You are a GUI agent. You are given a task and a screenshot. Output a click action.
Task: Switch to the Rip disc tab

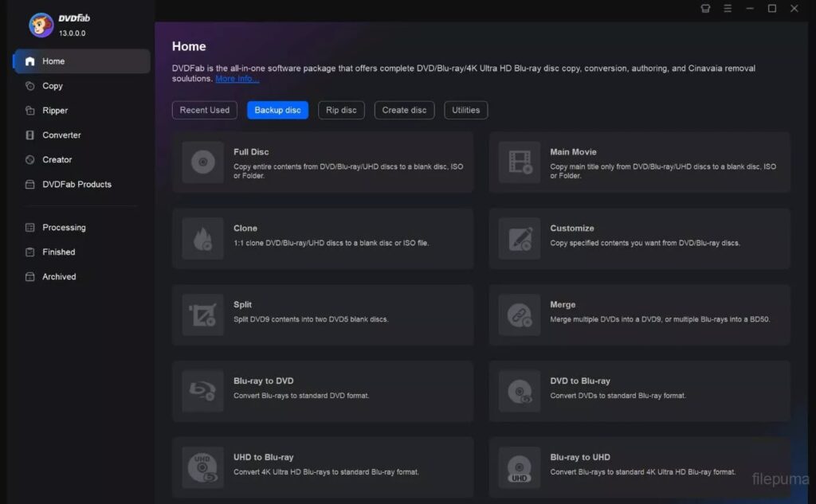click(341, 110)
